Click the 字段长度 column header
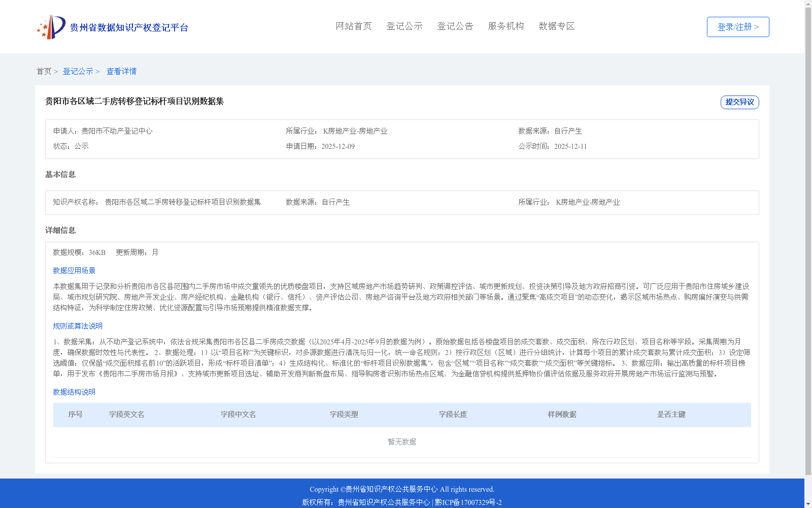The width and height of the screenshot is (812, 508). pos(453,415)
